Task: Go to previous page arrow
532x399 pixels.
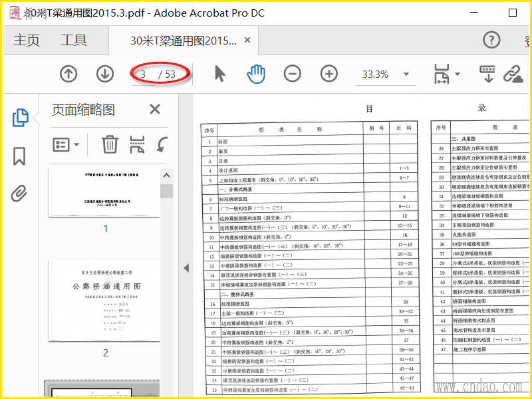Action: click(x=68, y=74)
